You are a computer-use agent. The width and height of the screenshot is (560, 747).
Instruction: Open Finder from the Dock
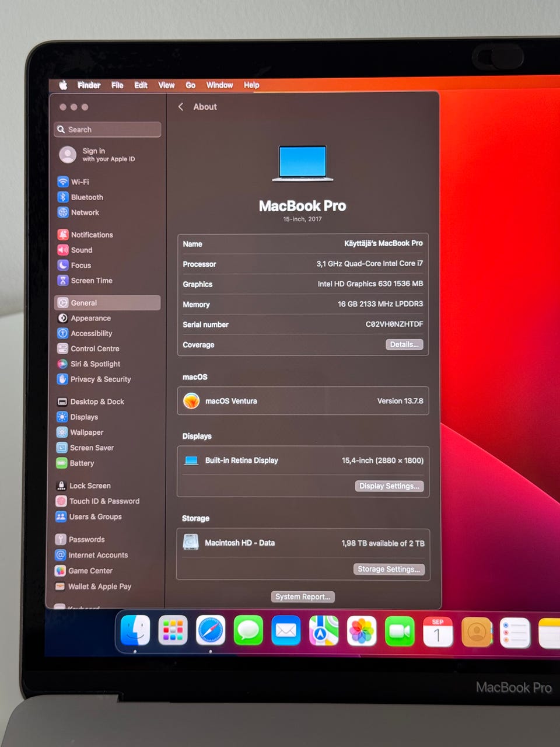pos(135,631)
